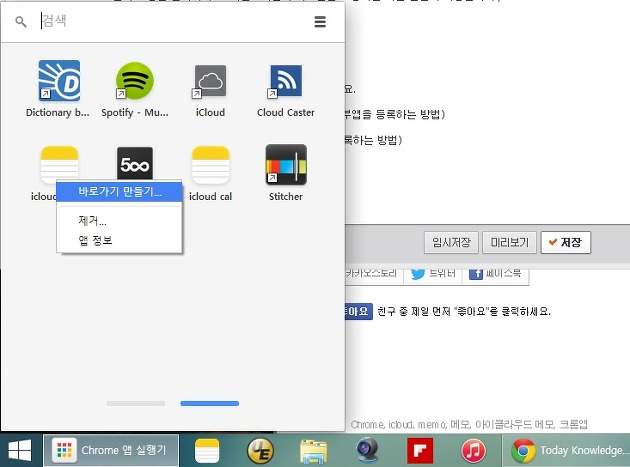Launch the Spotify app icon

click(135, 81)
